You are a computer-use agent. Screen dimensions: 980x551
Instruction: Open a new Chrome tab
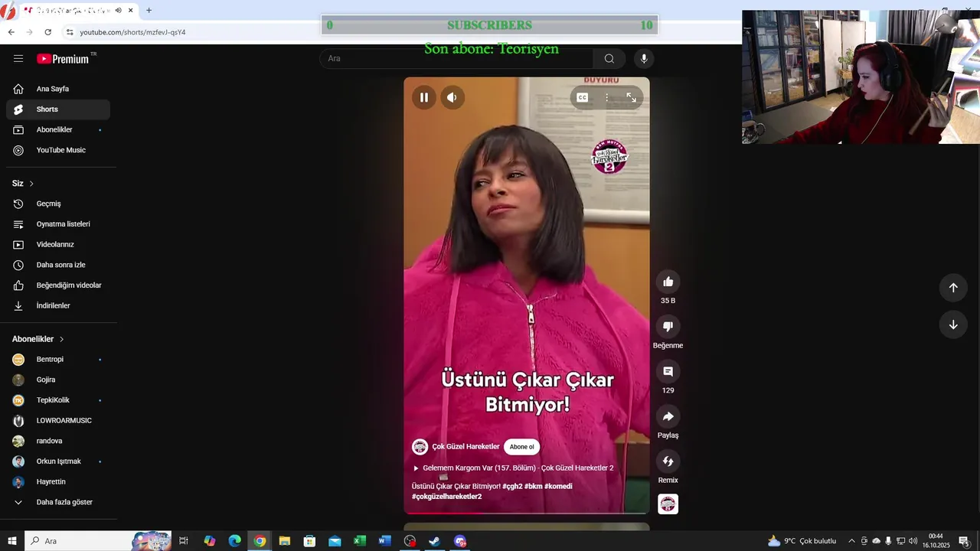149,11
